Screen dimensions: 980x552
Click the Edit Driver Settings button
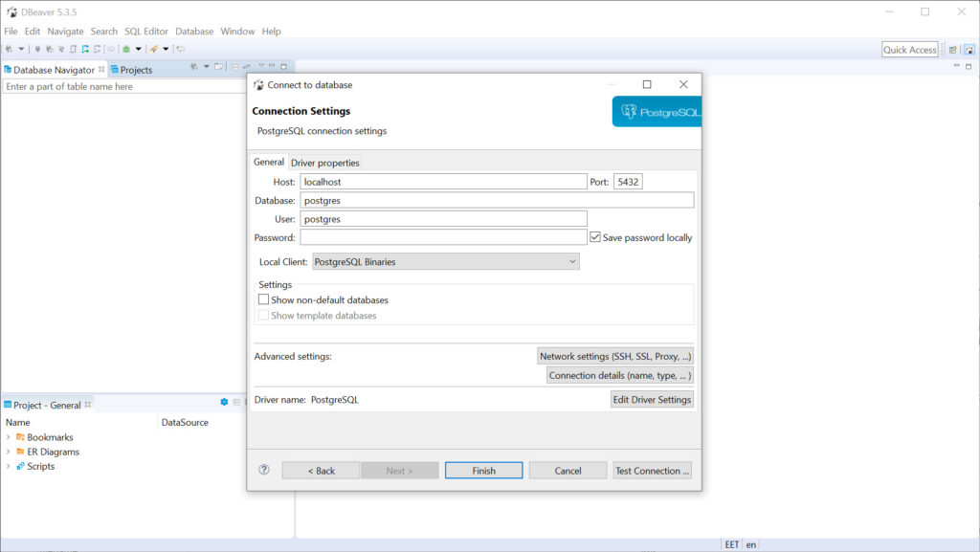[x=652, y=399]
